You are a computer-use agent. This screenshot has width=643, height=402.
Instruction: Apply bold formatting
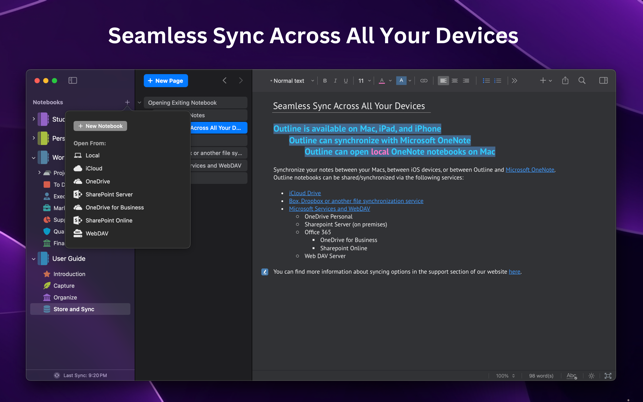[x=325, y=81]
